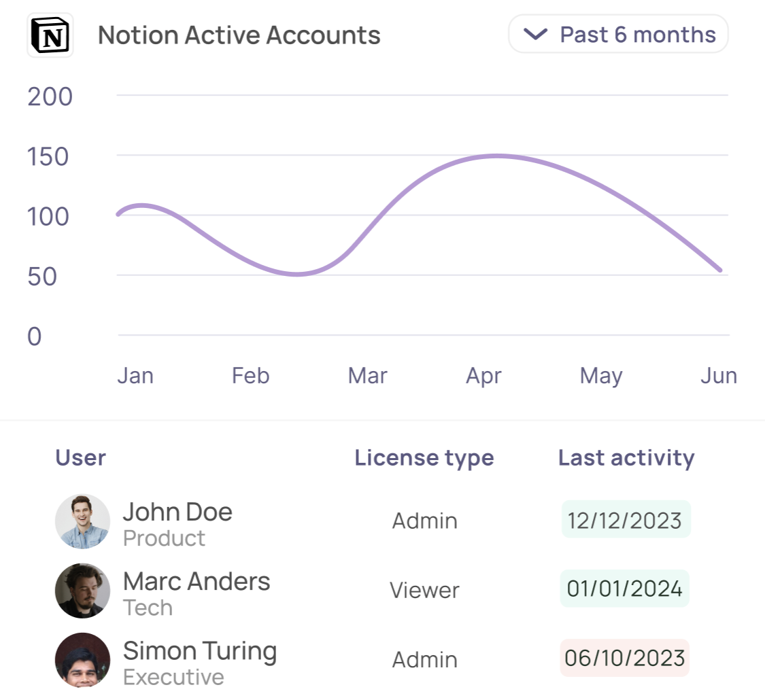Viewport: 765px width, 700px height.
Task: Open John Doe's user details
Action: tap(177, 512)
